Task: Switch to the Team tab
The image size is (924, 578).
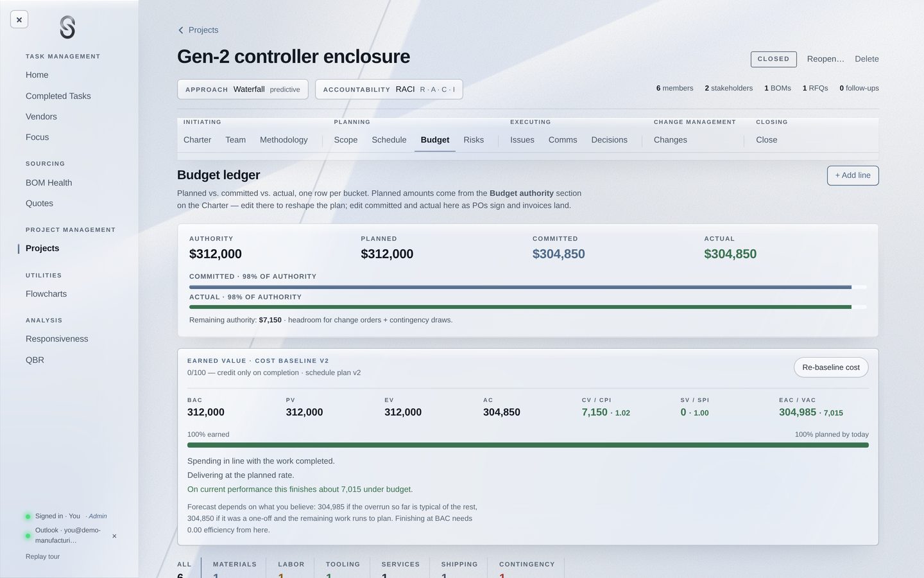Action: [235, 140]
